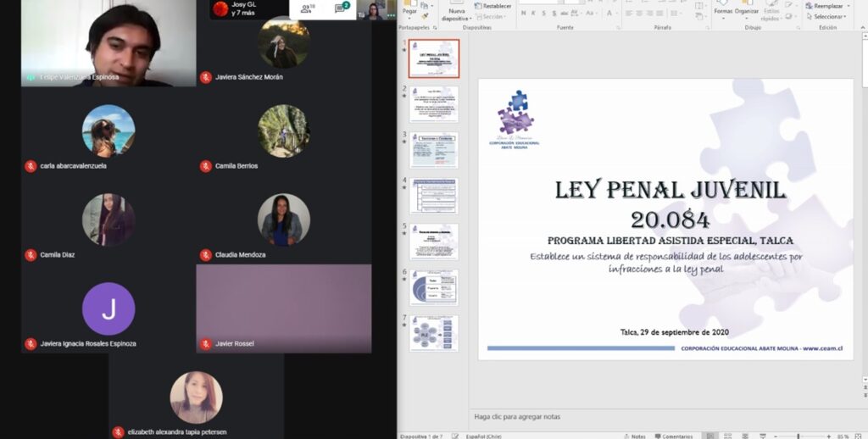Click the notes field 'Haga clic para agregar notas'

pos(517,416)
